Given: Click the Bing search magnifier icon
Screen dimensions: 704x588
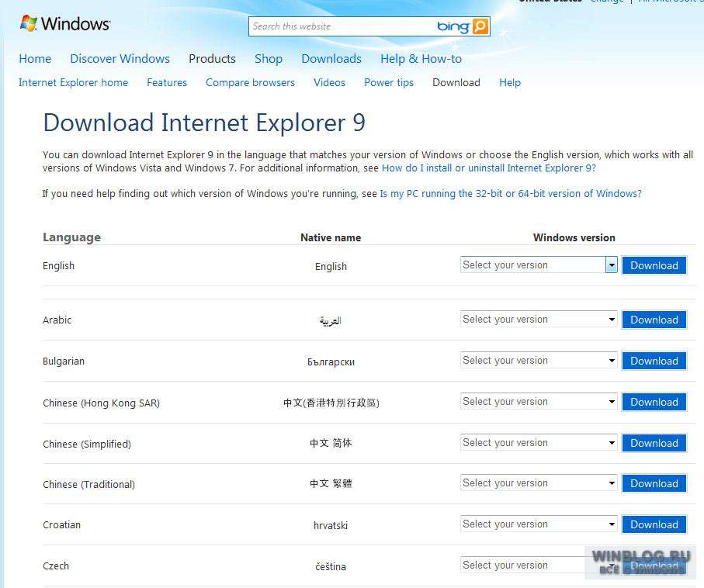Looking at the screenshot, I should pyautogui.click(x=480, y=26).
